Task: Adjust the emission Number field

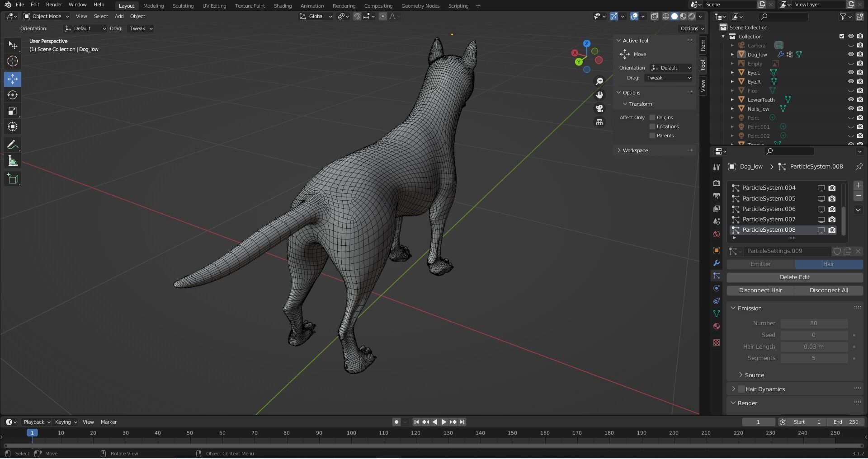Action: pyautogui.click(x=814, y=323)
